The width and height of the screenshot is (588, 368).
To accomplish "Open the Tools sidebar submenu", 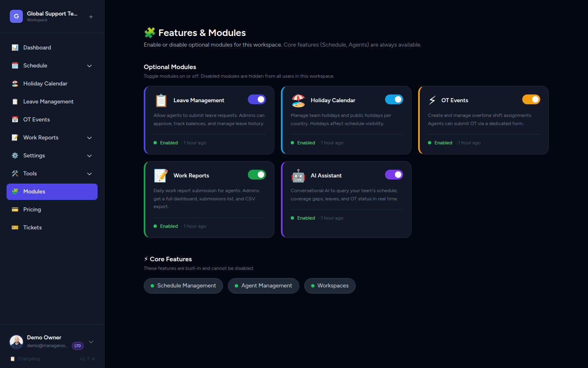I will click(89, 173).
